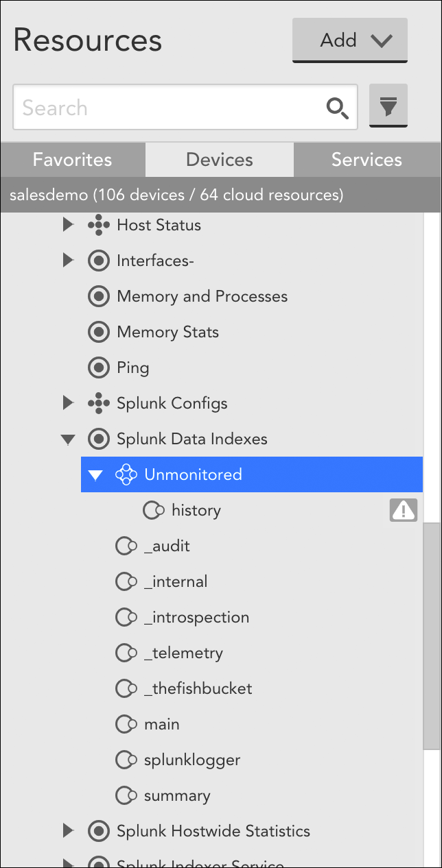Select Host Status tree item
This screenshot has height=868, width=442.
(159, 225)
